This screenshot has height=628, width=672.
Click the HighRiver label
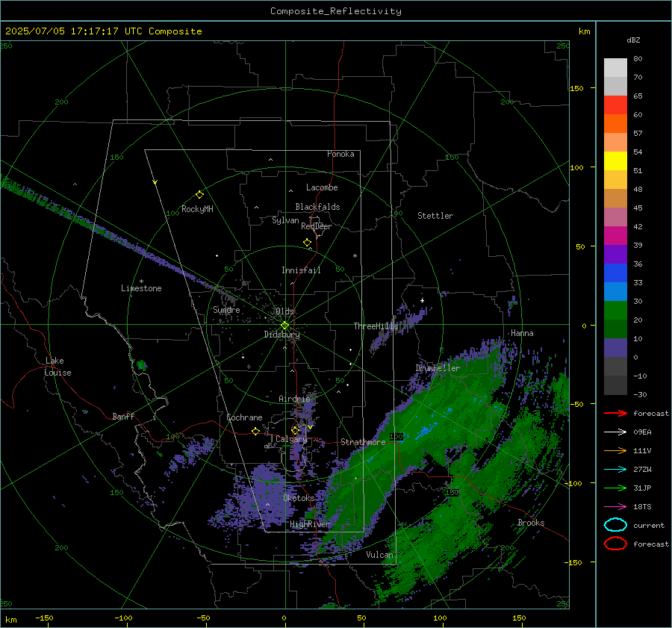[310, 524]
